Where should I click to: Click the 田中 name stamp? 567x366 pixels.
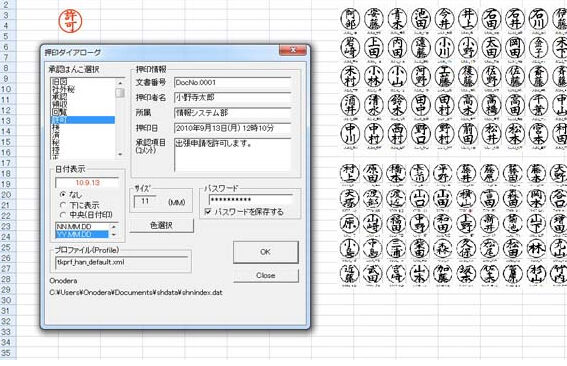point(421,105)
